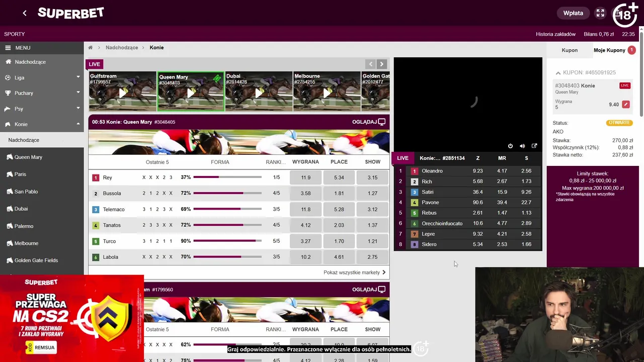Click OGLĄDAJ for race #1799560
Screen dimensions: 644x362
(x=369, y=289)
